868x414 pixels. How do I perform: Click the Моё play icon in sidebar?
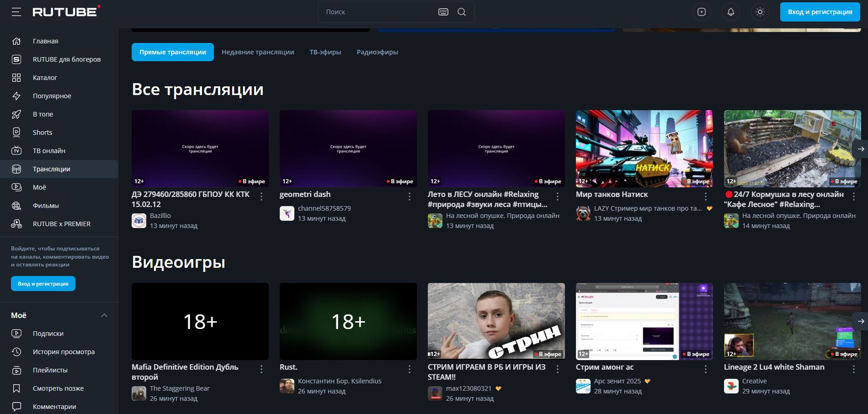pos(16,187)
